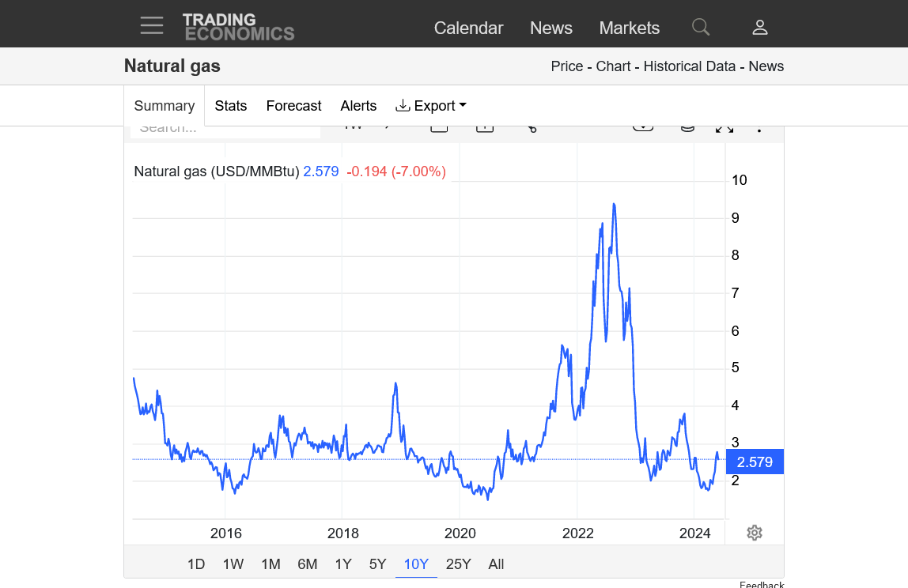Image resolution: width=908 pixels, height=588 pixels.
Task: Click the chart Search input field
Action: coord(225,130)
